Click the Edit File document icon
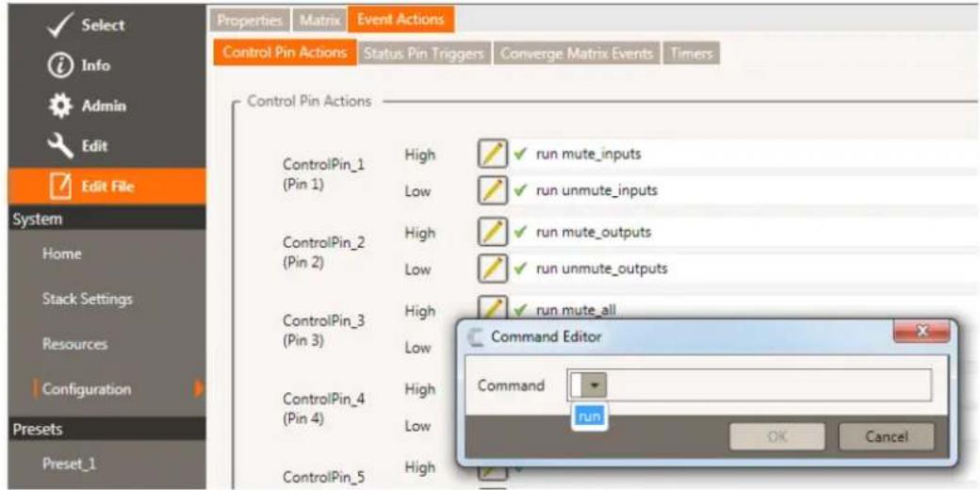Viewport: 980px width, 490px height. point(60,187)
